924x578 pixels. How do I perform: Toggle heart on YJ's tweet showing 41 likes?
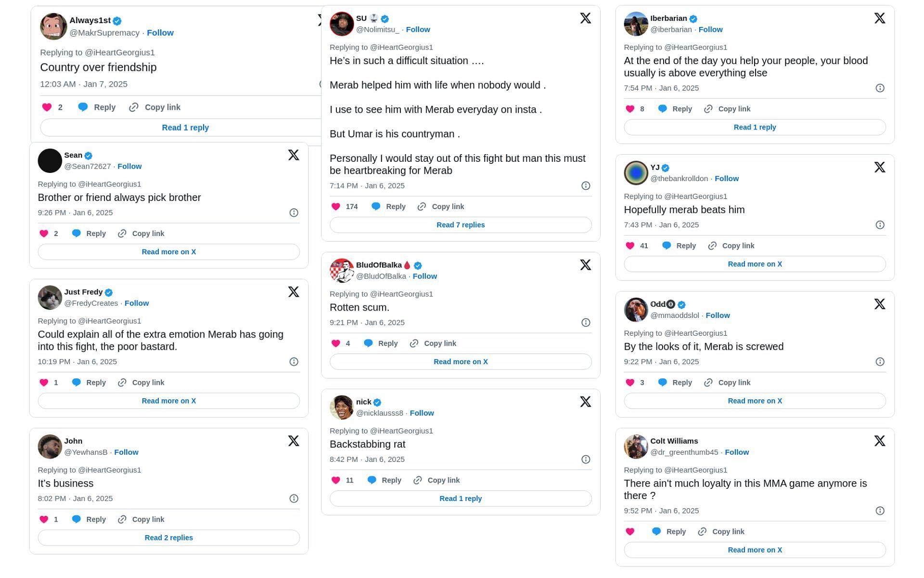coord(629,245)
